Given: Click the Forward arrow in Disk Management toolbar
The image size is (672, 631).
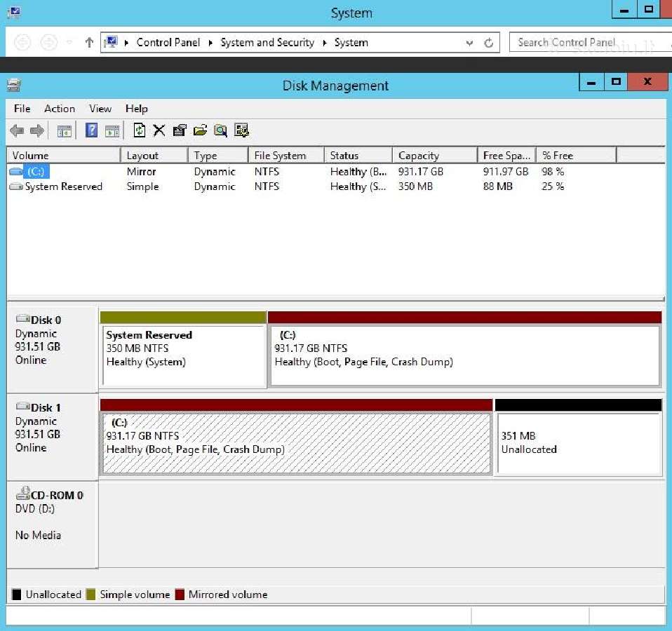Looking at the screenshot, I should [x=37, y=130].
